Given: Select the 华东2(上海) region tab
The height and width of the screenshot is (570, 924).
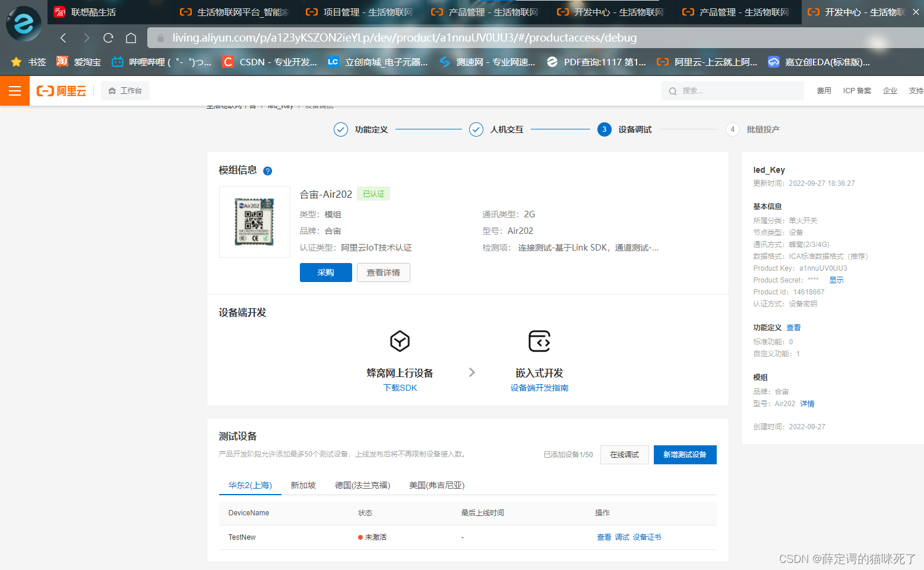Looking at the screenshot, I should pyautogui.click(x=250, y=485).
